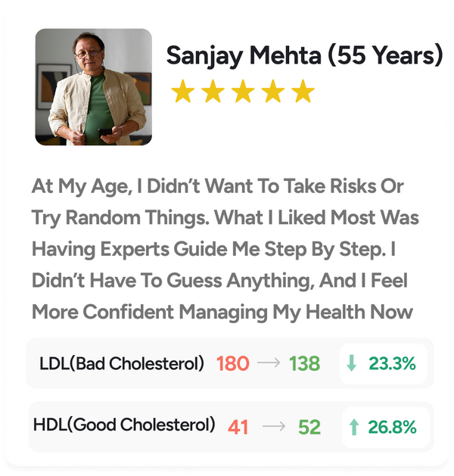This screenshot has width=454, height=476.
Task: Click the LDL(Bad Cholesterol) label
Action: click(x=122, y=363)
